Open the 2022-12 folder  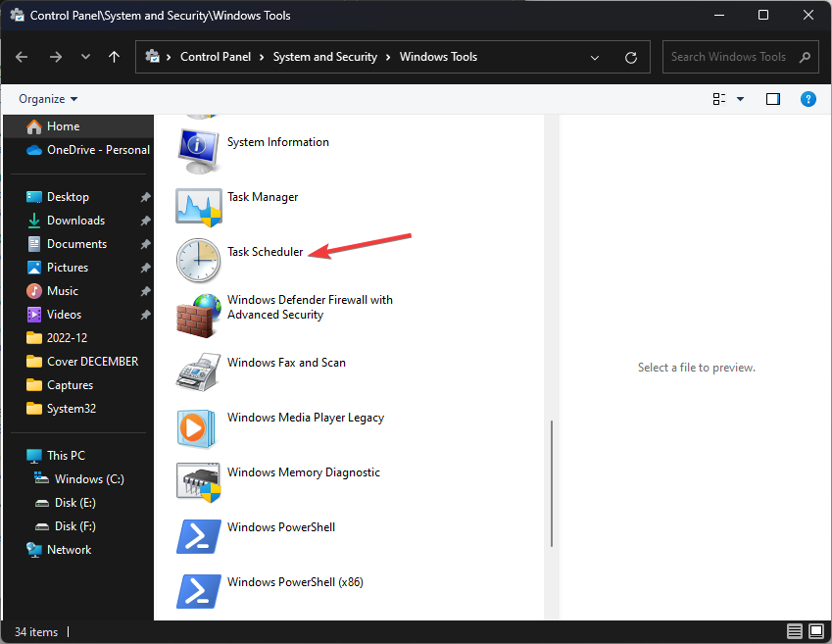click(67, 338)
